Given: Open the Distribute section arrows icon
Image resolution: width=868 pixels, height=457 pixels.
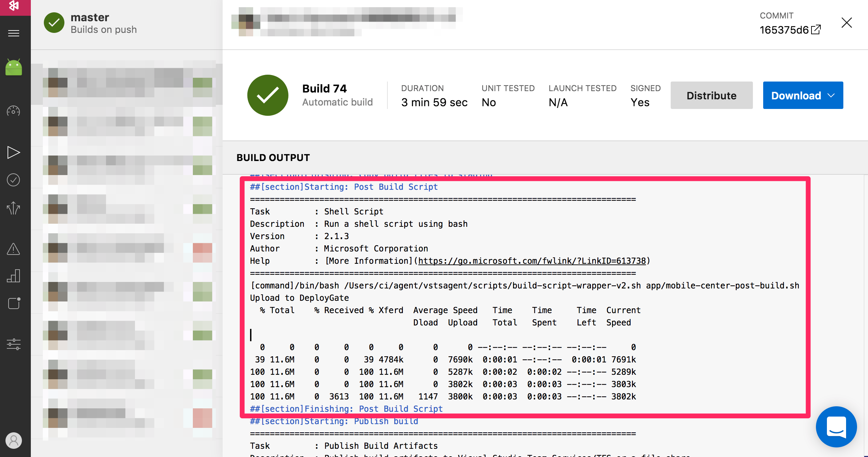Looking at the screenshot, I should pos(14,208).
